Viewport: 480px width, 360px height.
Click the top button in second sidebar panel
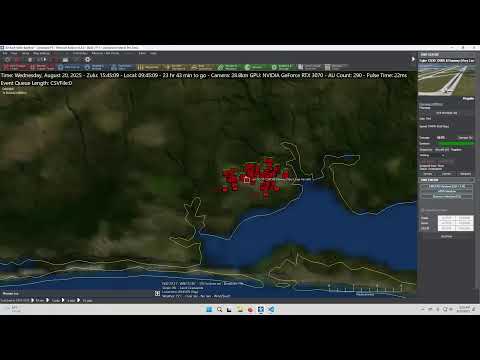point(447,186)
